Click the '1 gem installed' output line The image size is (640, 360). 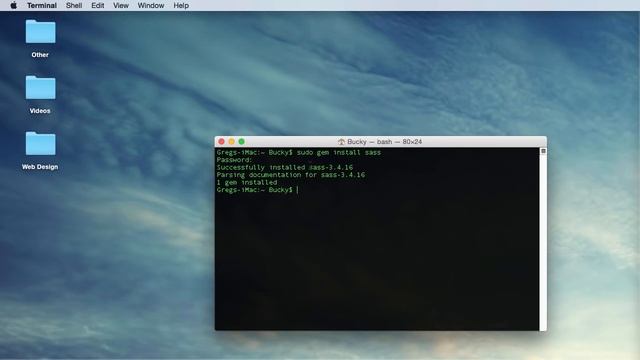point(247,182)
